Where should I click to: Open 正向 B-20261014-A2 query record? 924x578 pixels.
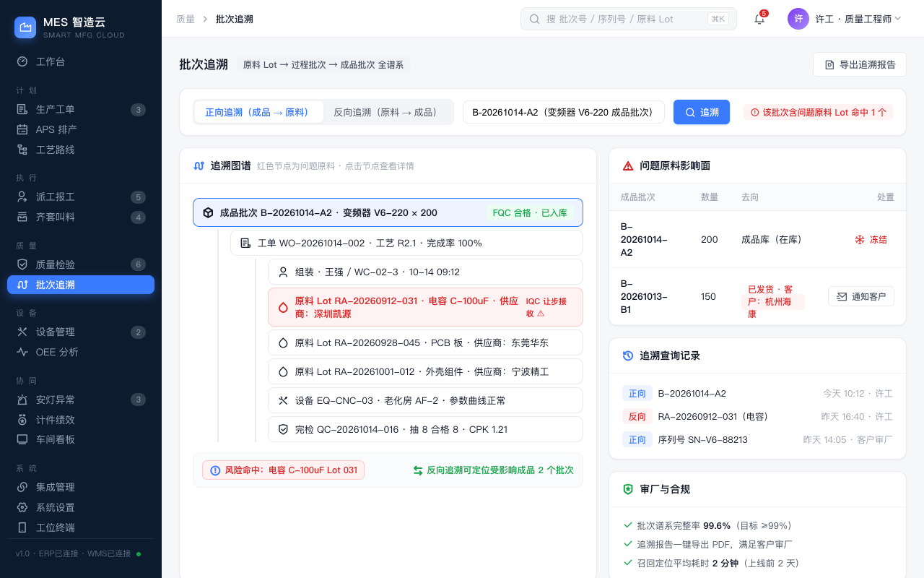(x=757, y=394)
